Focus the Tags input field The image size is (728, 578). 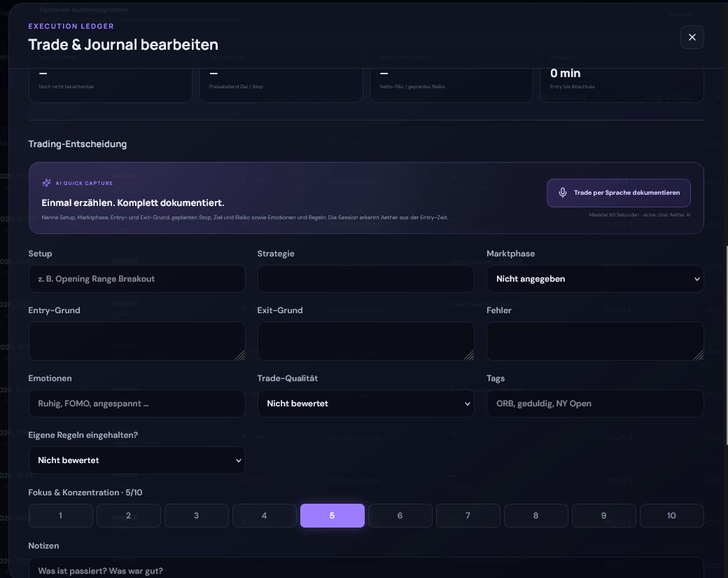[x=595, y=404]
